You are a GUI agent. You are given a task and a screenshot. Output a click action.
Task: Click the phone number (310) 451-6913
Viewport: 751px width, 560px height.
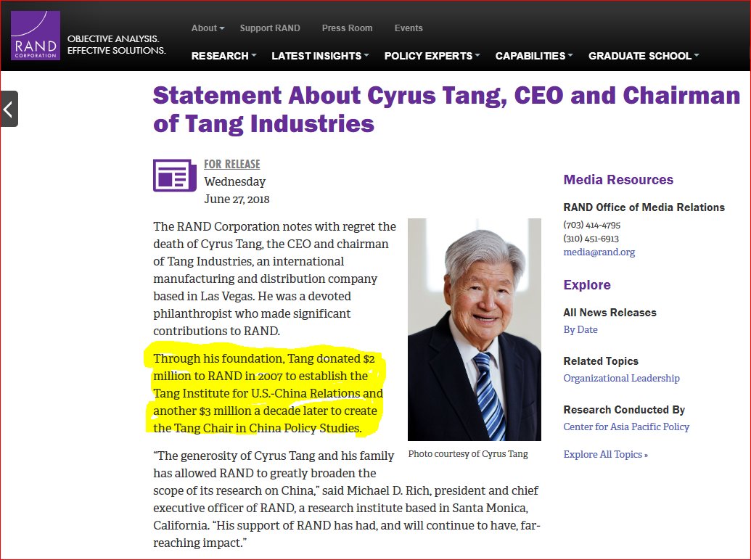click(x=591, y=239)
